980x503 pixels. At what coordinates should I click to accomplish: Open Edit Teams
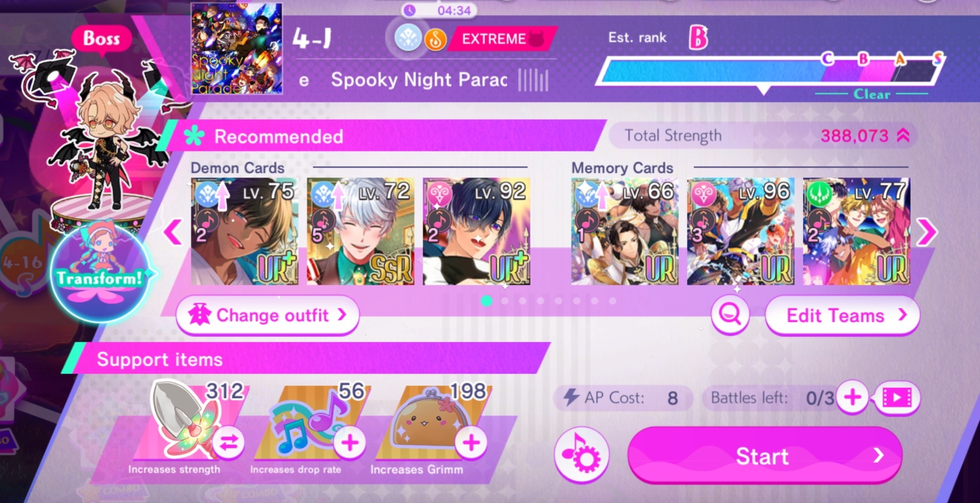pos(842,315)
